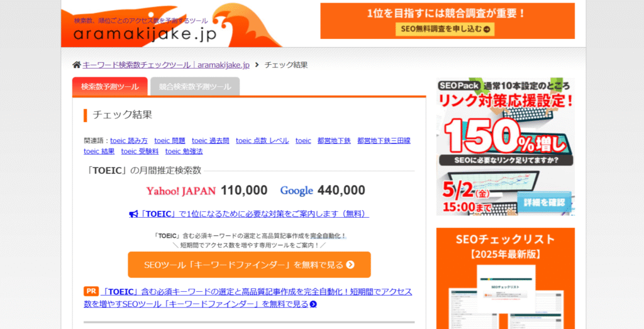
Task: Click the megaphone icon beside TOEIC link
Action: 133,214
